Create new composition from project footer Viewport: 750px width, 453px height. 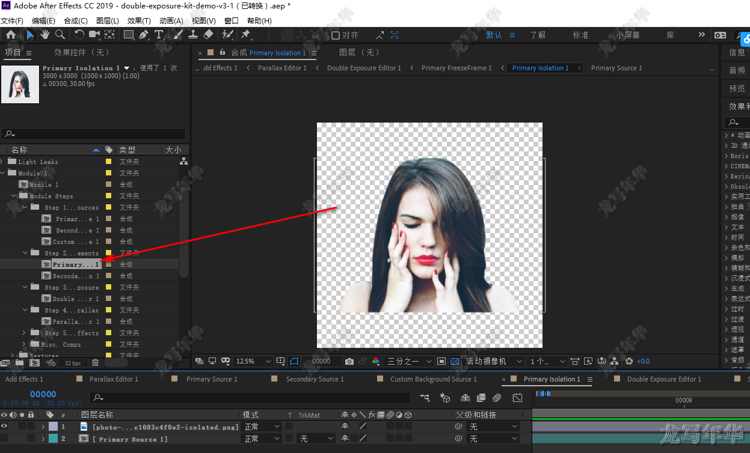pyautogui.click(x=34, y=363)
